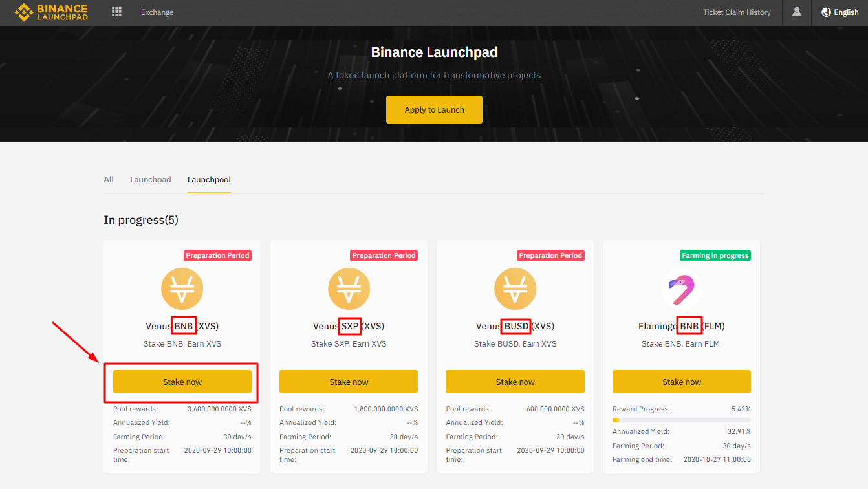Switch to the All tab

(x=109, y=179)
